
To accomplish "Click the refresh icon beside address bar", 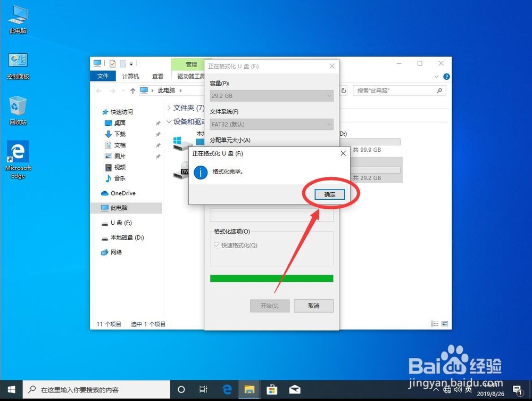I will pyautogui.click(x=343, y=91).
